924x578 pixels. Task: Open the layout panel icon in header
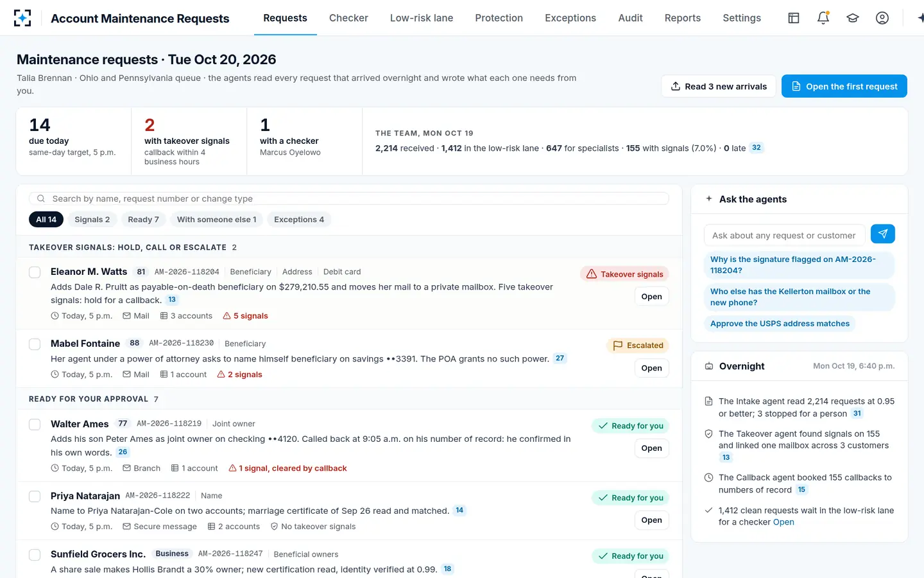point(794,18)
